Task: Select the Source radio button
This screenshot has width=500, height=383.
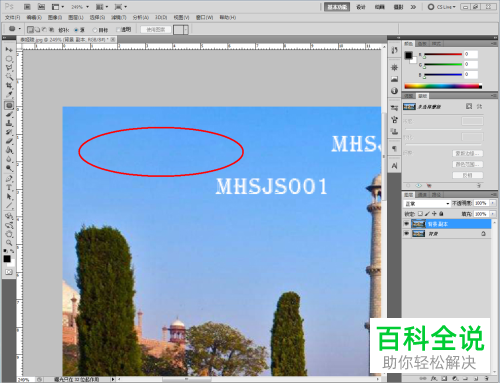Action: pyautogui.click(x=76, y=30)
